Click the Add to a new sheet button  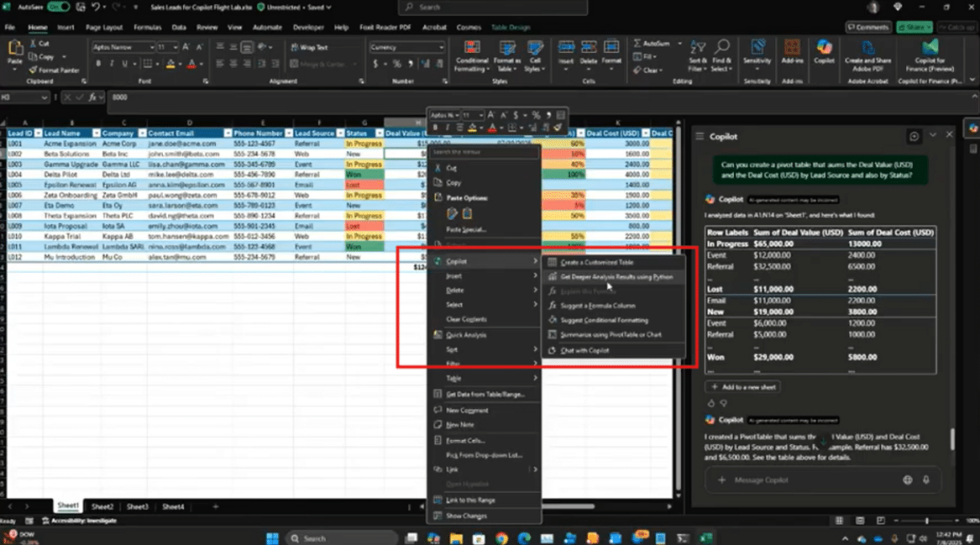(x=742, y=387)
